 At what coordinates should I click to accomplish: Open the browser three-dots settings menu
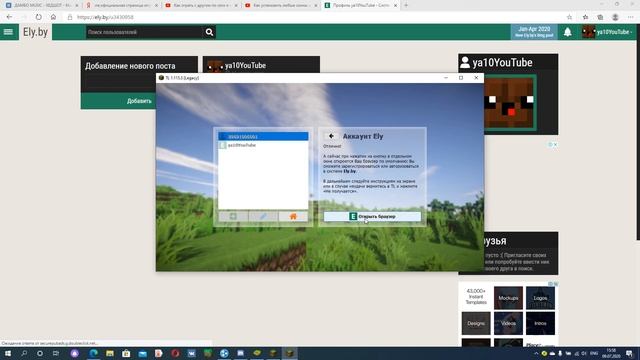coord(630,17)
